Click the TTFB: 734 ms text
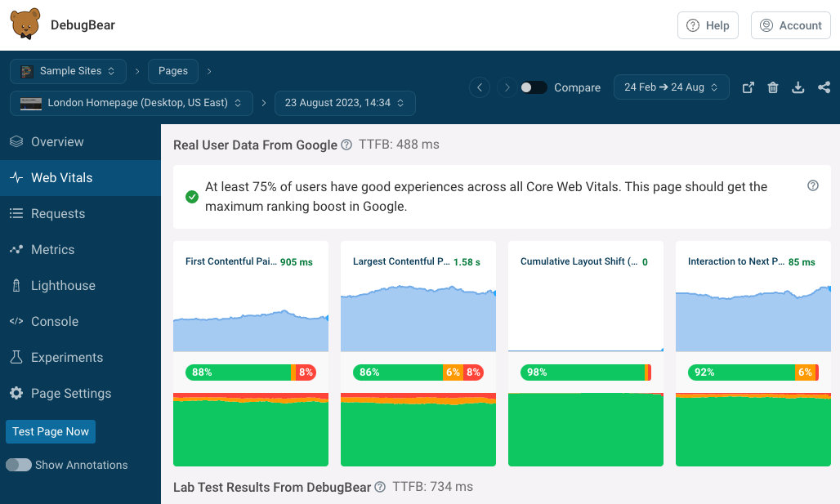 click(433, 487)
